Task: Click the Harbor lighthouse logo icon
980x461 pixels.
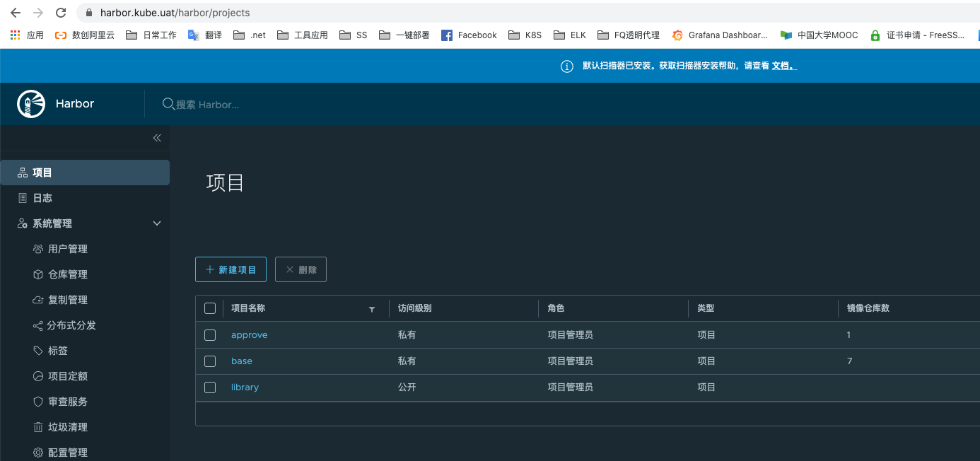Action: [x=31, y=104]
